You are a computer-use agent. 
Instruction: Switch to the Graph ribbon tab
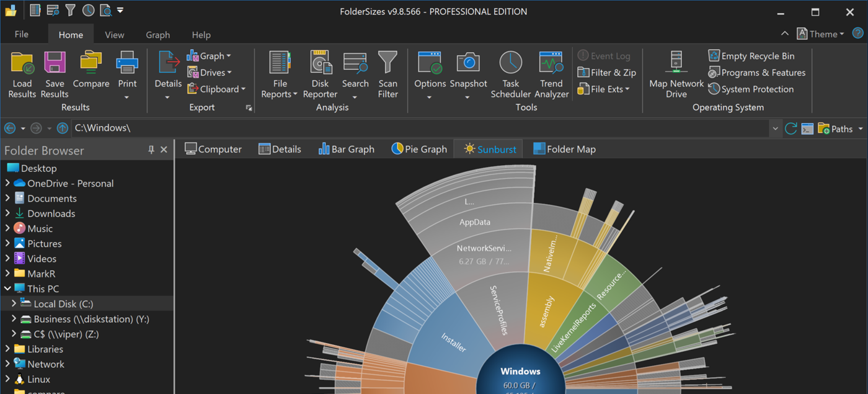point(157,35)
